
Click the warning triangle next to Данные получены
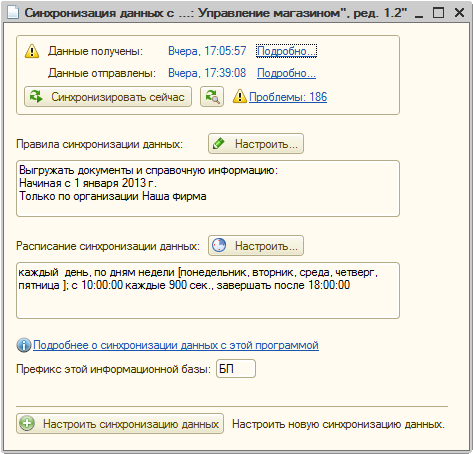pos(32,51)
